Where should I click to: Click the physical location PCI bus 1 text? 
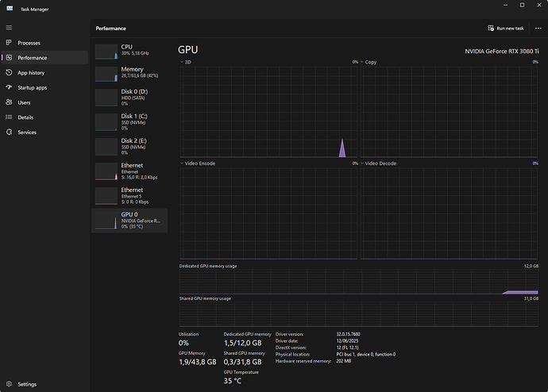366,354
